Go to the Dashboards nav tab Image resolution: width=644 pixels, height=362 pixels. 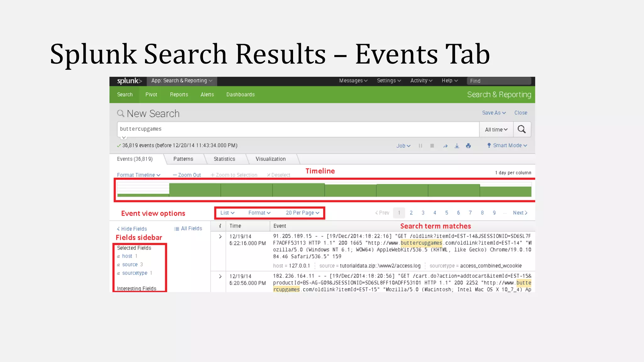(241, 95)
